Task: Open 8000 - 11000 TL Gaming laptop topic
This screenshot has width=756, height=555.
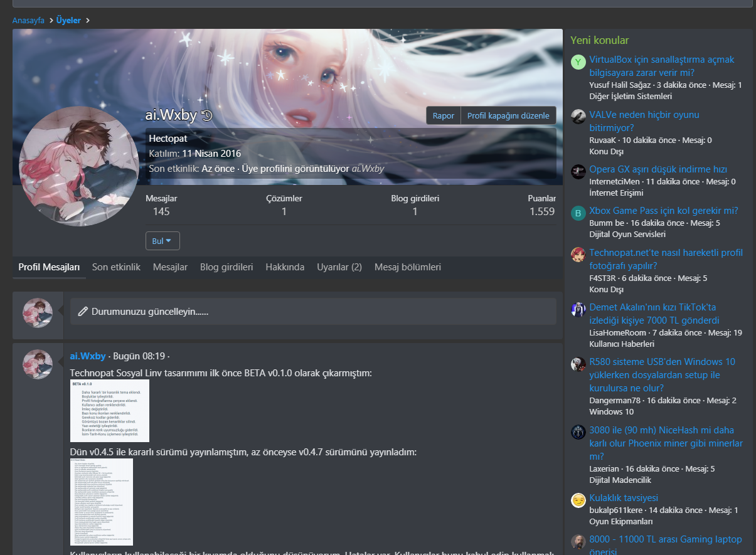Action: 666,546
